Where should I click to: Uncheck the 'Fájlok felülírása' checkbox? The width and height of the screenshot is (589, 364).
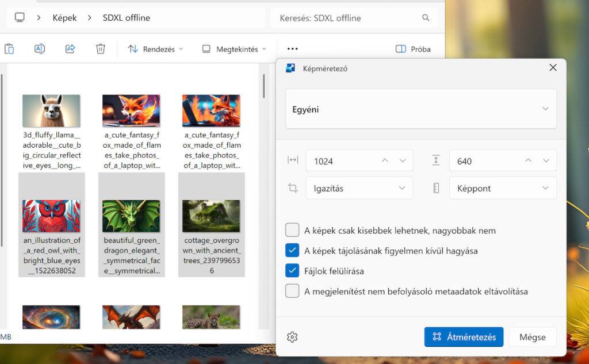(292, 270)
